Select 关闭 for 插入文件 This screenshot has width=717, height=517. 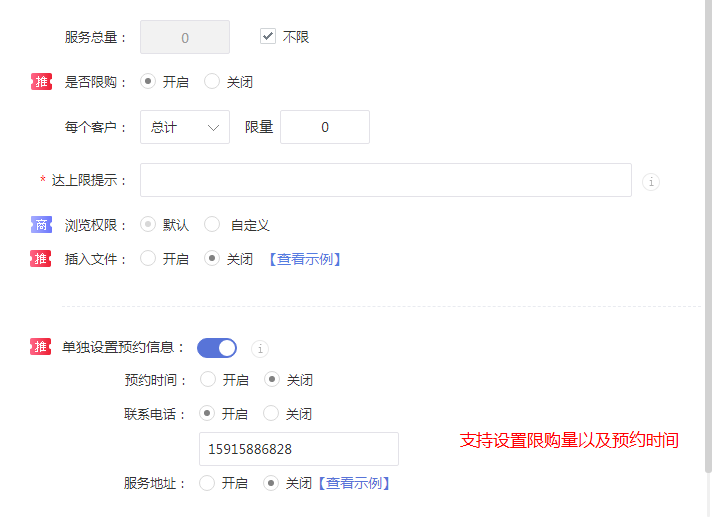pos(212,258)
